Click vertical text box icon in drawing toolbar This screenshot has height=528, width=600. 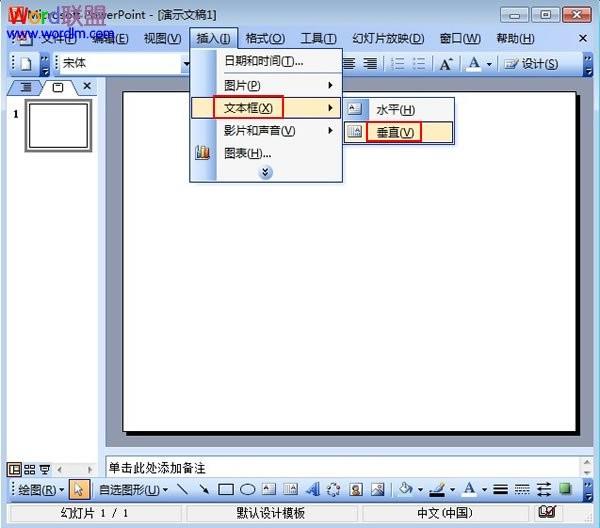click(290, 489)
